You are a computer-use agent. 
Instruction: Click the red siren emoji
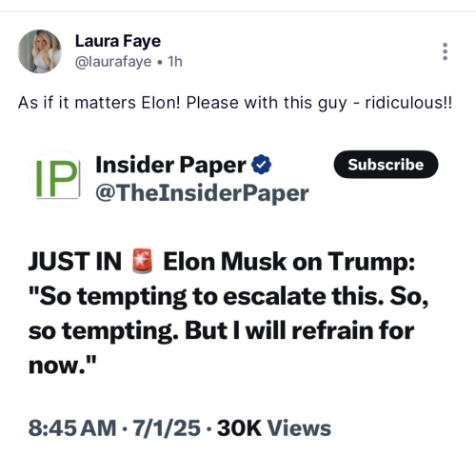tap(142, 262)
